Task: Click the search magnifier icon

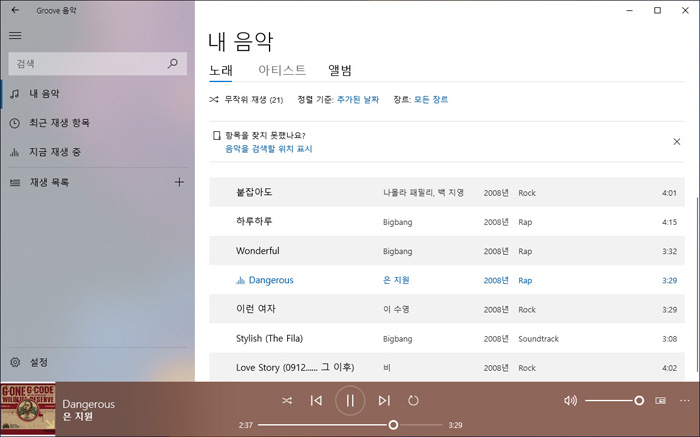Action: (x=172, y=64)
